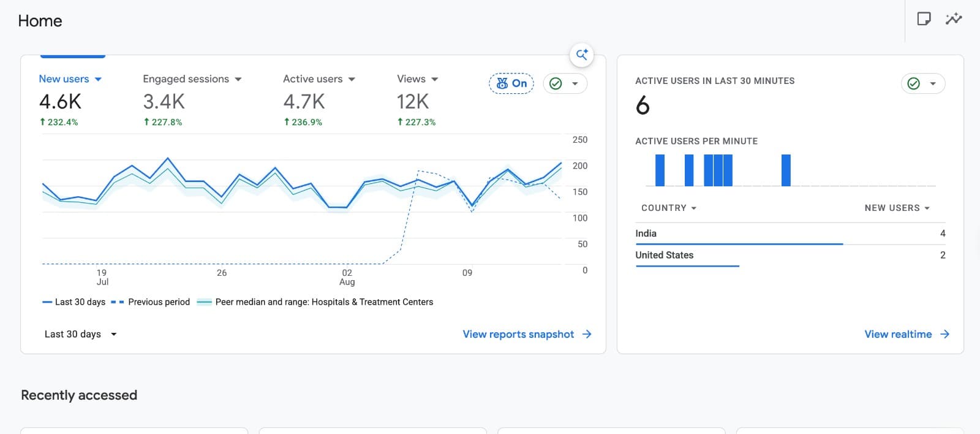The image size is (980, 434).
Task: Open the Country dimension dropdown
Action: (669, 208)
